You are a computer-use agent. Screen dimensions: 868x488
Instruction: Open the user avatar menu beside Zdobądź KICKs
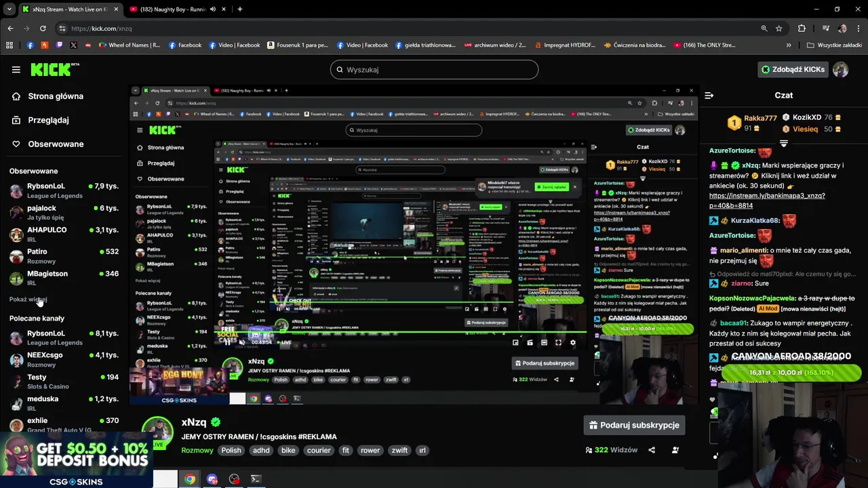[x=840, y=69]
